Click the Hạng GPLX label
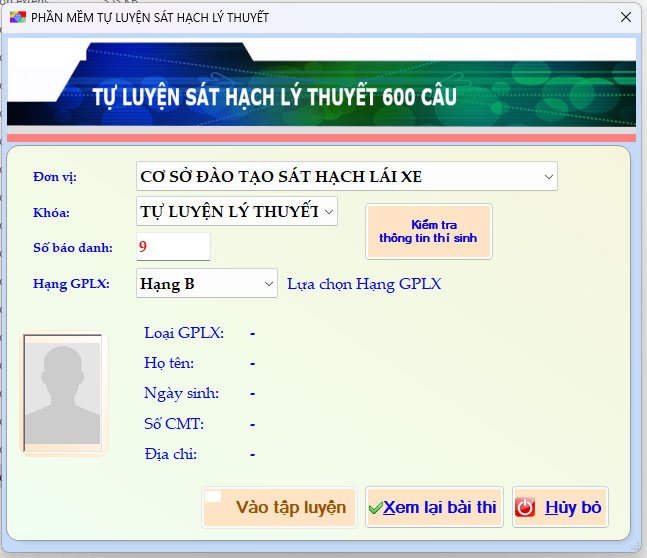 [71, 284]
